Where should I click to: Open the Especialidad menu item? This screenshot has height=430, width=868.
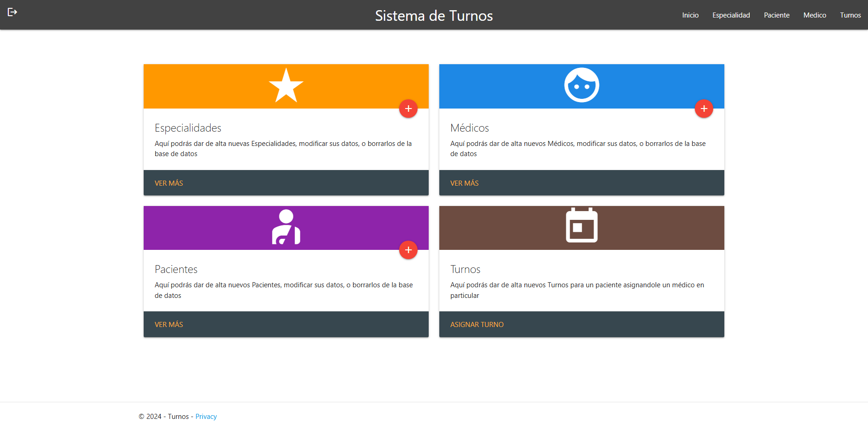(x=731, y=15)
